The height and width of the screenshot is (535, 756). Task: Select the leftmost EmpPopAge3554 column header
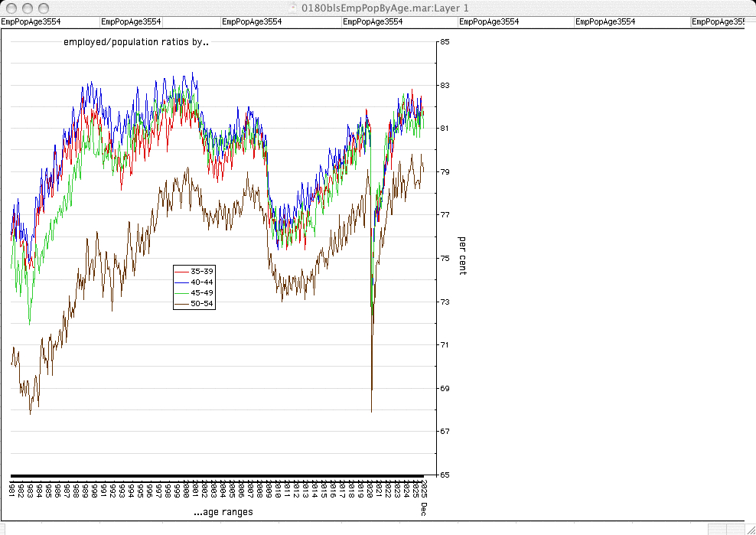31,22
